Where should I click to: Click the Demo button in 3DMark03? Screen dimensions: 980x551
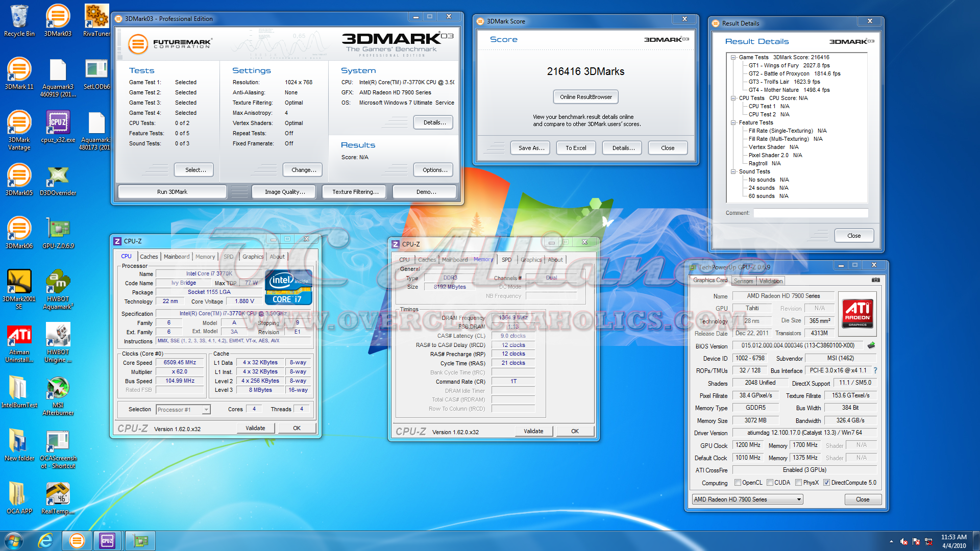pyautogui.click(x=426, y=192)
